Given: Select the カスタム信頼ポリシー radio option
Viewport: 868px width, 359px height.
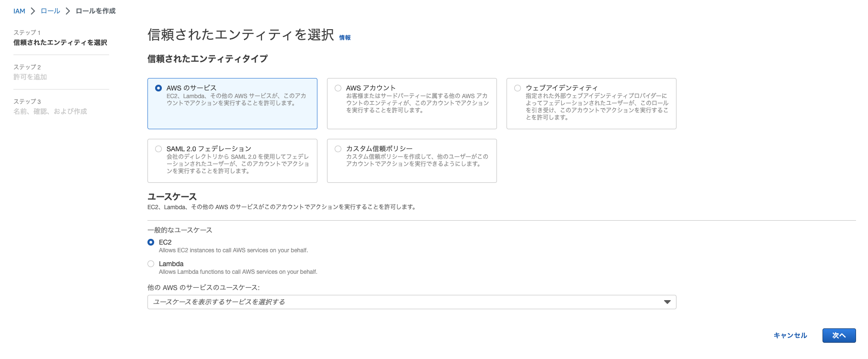Looking at the screenshot, I should (x=338, y=149).
